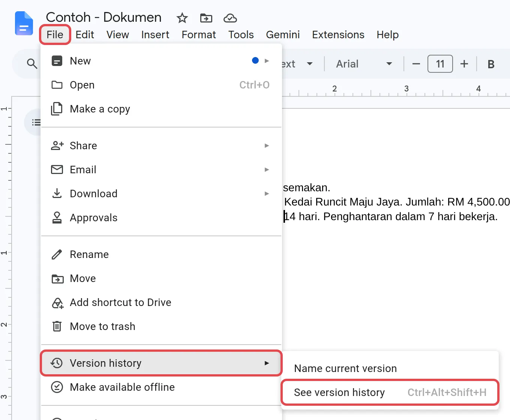
Task: Open the paragraph style dropdown arrow
Action: (310, 64)
